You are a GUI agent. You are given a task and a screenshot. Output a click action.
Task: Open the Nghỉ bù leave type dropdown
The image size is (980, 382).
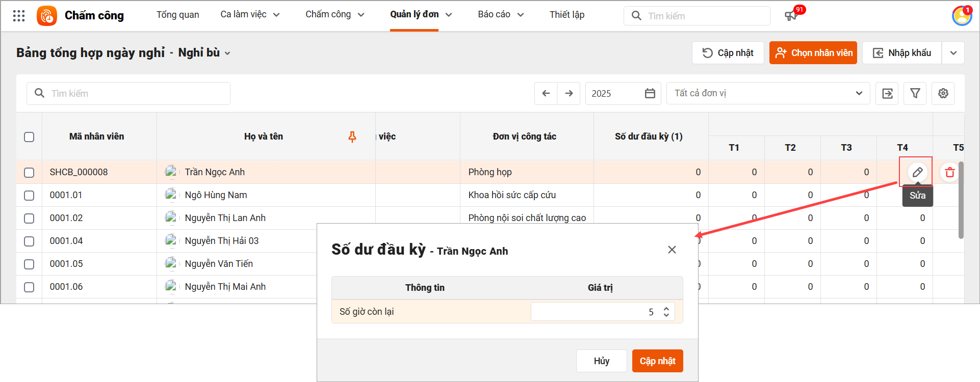point(204,52)
